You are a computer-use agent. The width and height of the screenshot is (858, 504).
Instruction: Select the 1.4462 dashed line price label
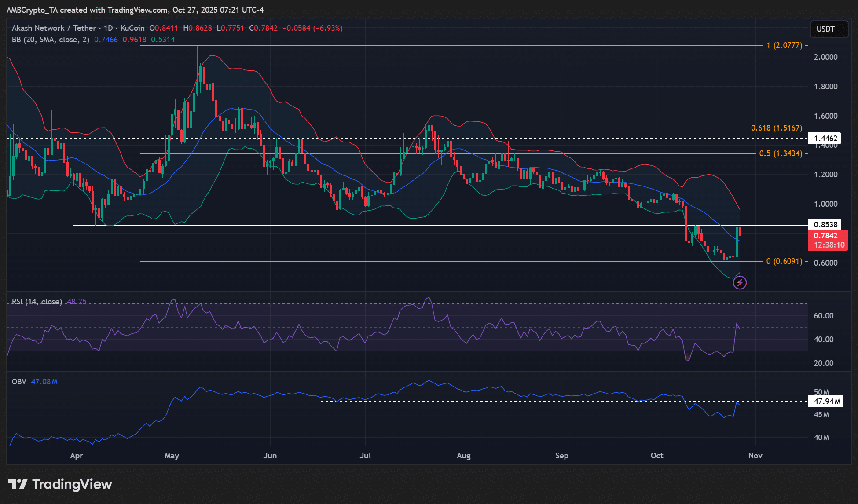point(825,139)
